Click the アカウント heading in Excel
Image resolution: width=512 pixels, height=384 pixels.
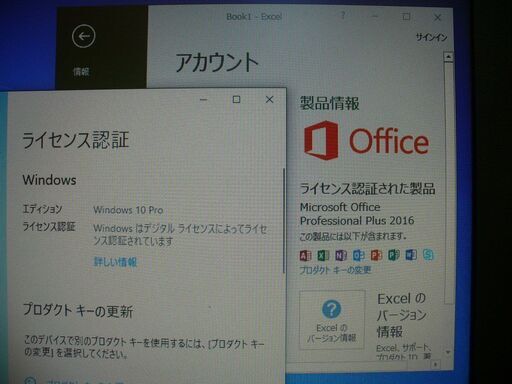[x=217, y=63]
